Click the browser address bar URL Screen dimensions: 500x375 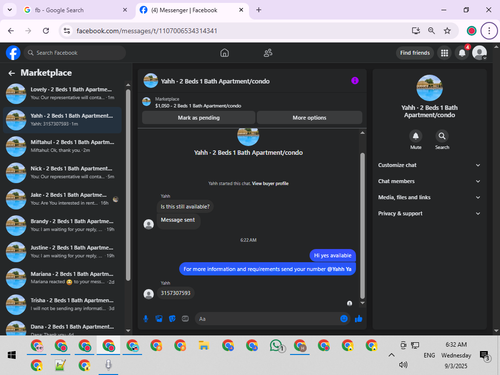tap(147, 31)
